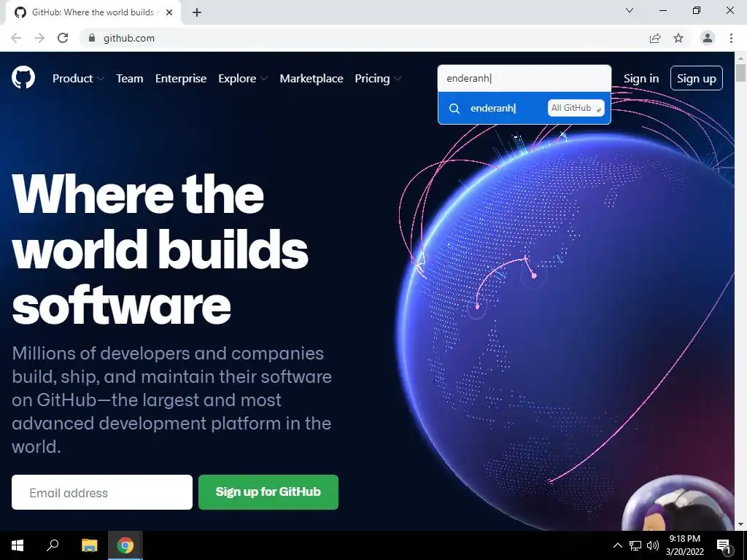This screenshot has width=747, height=560.
Task: Go back using browser back arrow
Action: [x=16, y=38]
